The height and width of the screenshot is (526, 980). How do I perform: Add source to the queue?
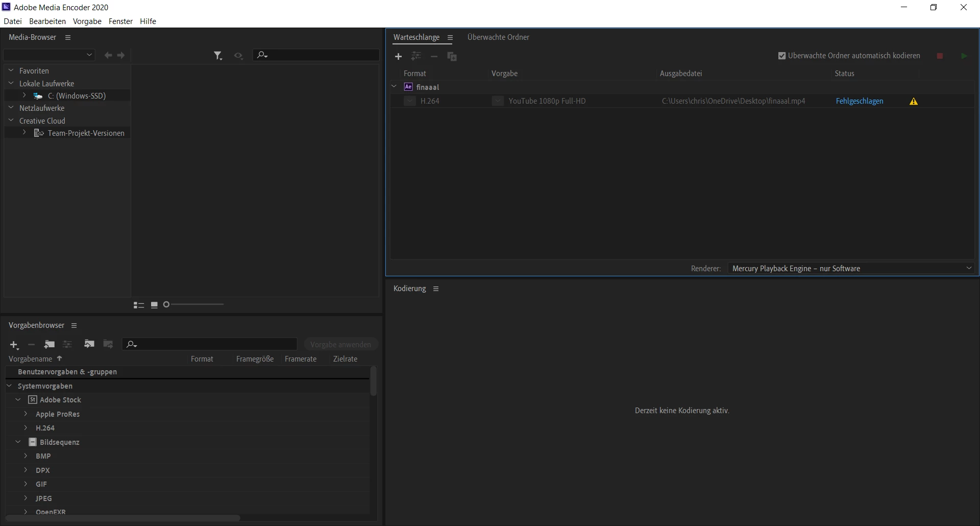(x=399, y=56)
